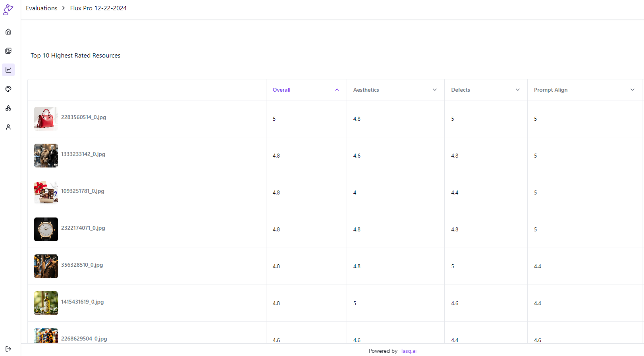Click Prompt Align 4.6 for 2268629504_0.jpg
The image size is (644, 356).
click(x=538, y=340)
